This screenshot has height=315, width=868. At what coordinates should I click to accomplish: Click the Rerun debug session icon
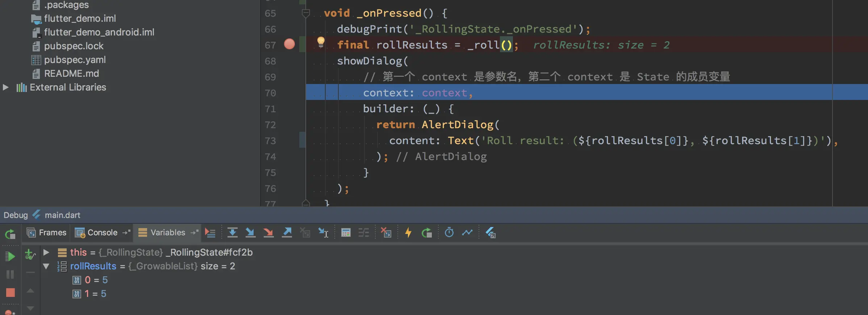click(x=10, y=234)
